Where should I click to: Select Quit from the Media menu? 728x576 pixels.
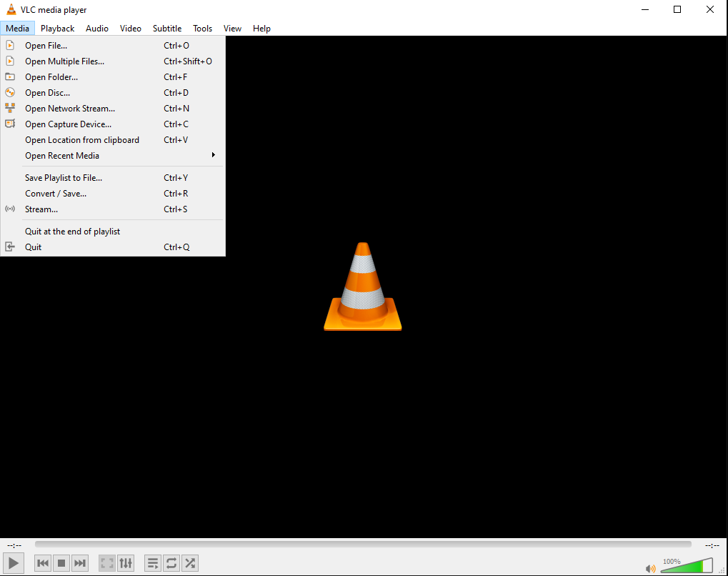(x=113, y=247)
